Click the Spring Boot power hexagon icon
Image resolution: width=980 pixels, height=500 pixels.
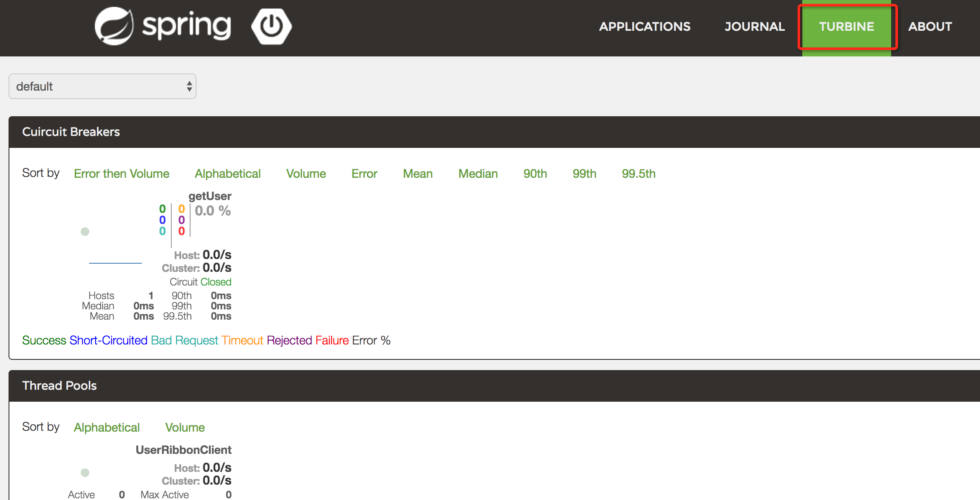[271, 26]
